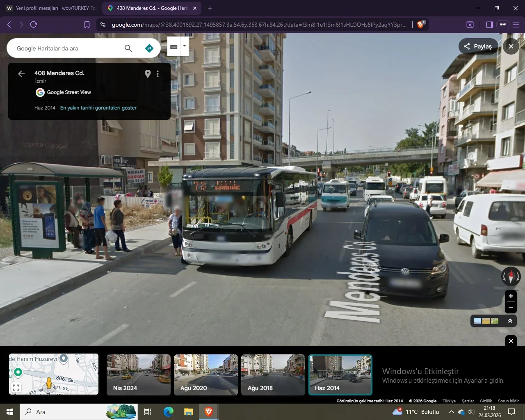Zoom out with the minus button
Viewport: 525px width, 420px height.
click(511, 307)
